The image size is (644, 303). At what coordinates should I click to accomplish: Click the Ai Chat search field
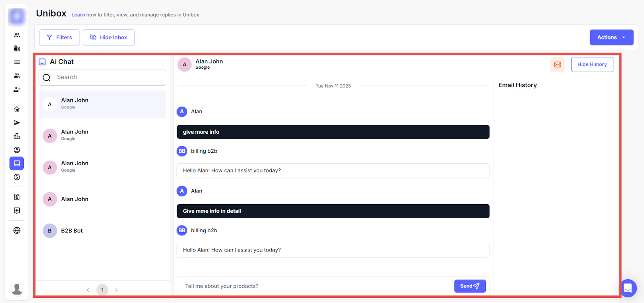coord(109,77)
